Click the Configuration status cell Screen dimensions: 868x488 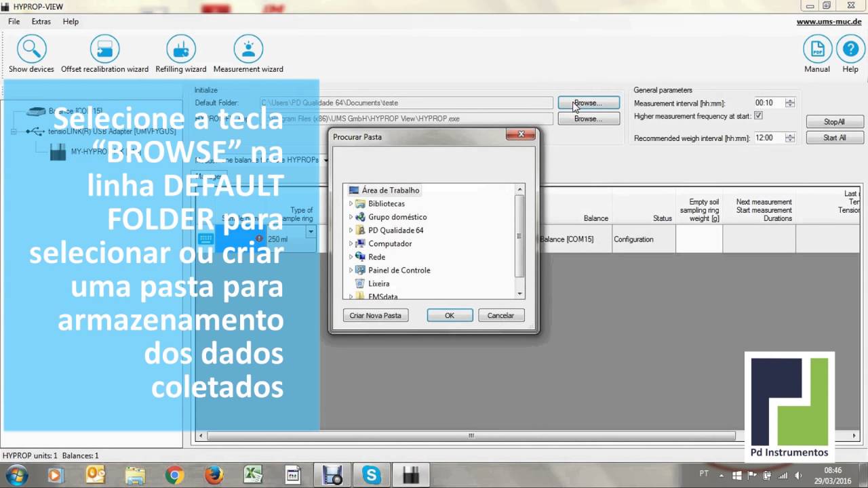click(x=644, y=239)
